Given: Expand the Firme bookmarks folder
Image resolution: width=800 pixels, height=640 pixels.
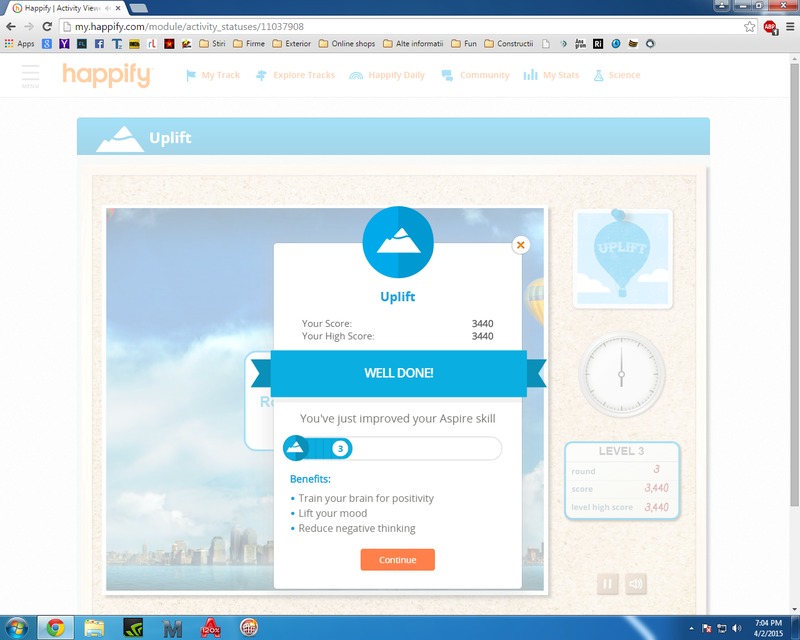Looking at the screenshot, I should [248, 44].
